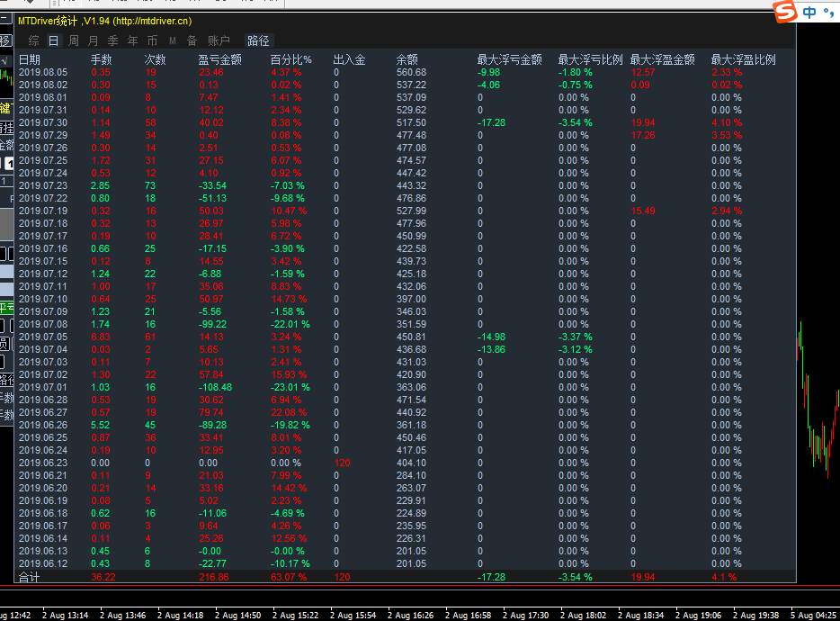Image resolution: width=840 pixels, height=621 pixels.
Task: Show the 年 yearly statistics tab
Action: pos(133,40)
